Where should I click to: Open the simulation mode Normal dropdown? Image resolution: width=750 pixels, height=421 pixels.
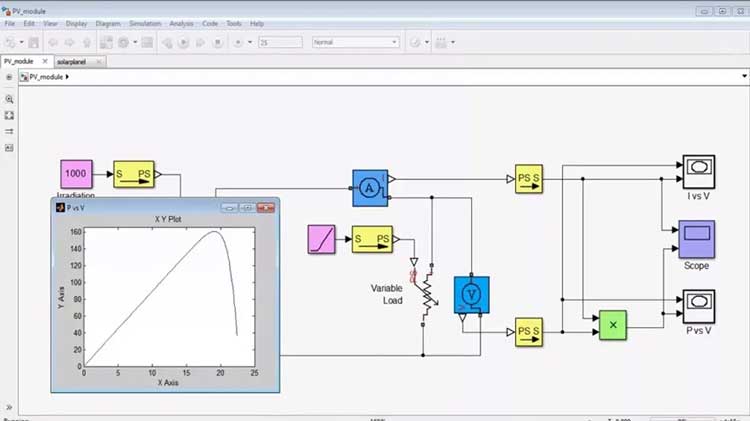point(355,42)
